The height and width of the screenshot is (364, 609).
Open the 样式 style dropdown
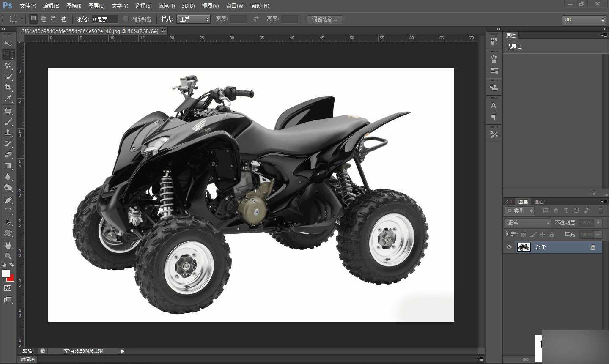(193, 19)
